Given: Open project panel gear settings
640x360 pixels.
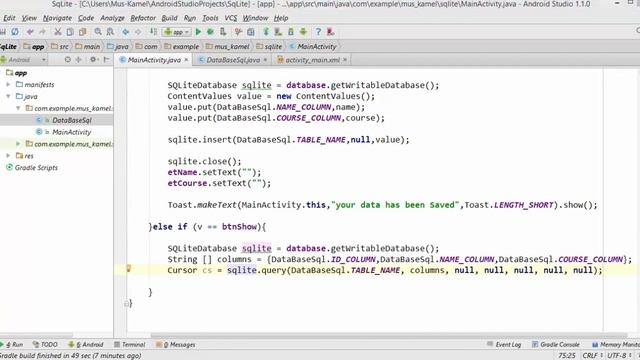Looking at the screenshot, I should coord(93,60).
